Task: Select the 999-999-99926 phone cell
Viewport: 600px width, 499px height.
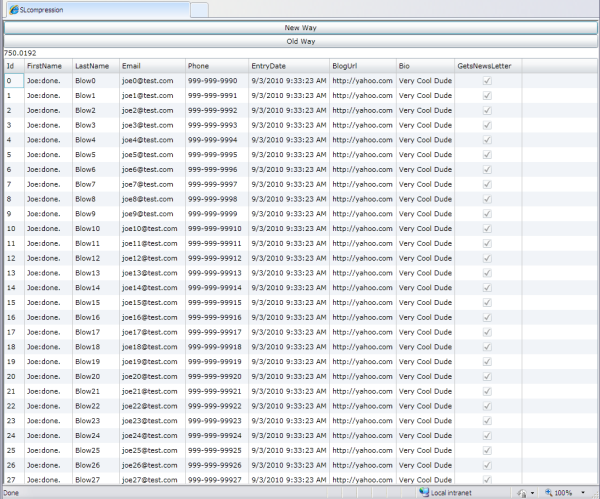Action: (x=217, y=465)
